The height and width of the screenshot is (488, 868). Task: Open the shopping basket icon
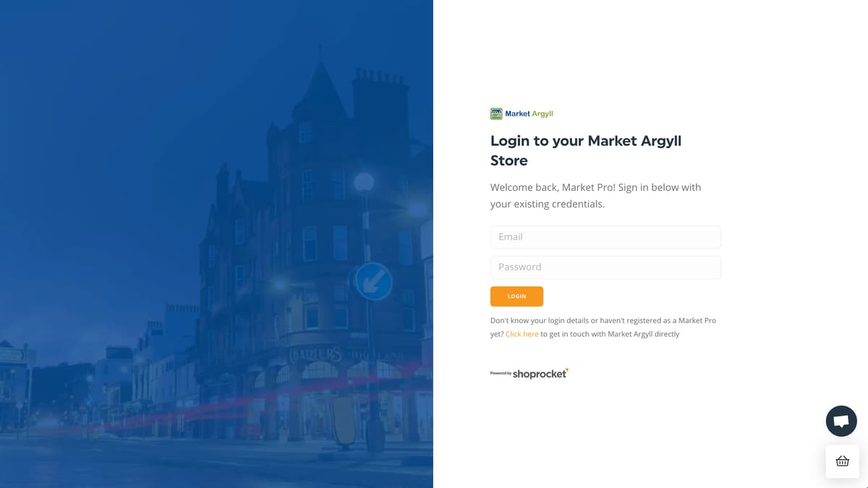[843, 461]
